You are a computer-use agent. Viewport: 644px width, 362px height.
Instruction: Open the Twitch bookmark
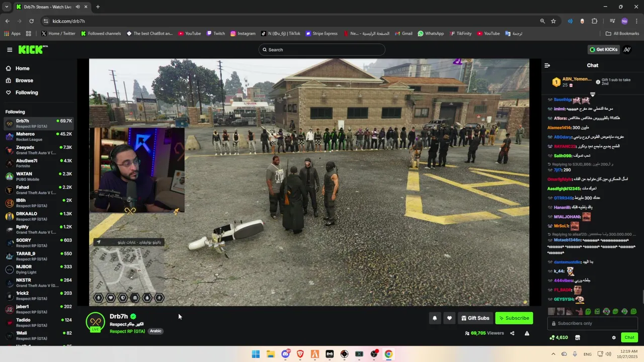(x=215, y=34)
